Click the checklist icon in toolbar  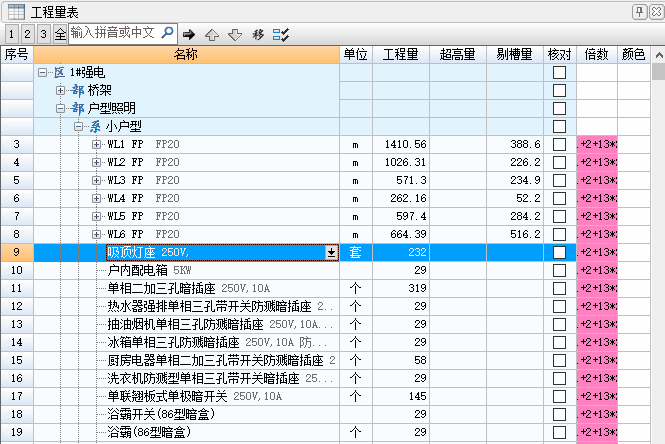[281, 34]
